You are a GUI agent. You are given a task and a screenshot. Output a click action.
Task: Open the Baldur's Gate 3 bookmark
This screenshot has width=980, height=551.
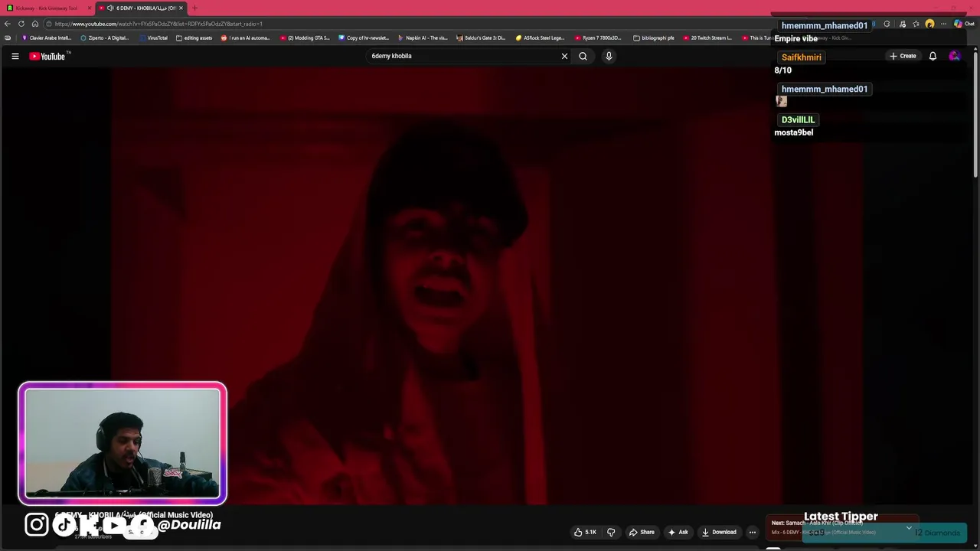point(482,37)
